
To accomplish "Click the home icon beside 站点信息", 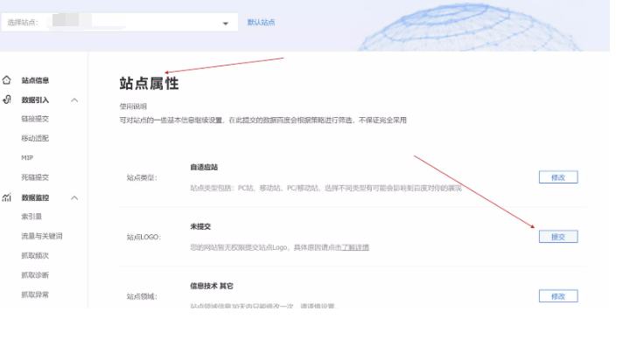I will [7, 80].
